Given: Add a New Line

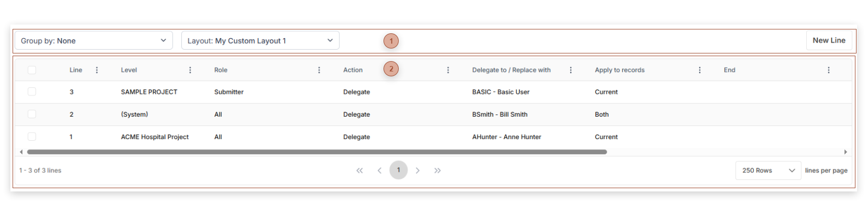Looking at the screenshot, I should 829,40.
